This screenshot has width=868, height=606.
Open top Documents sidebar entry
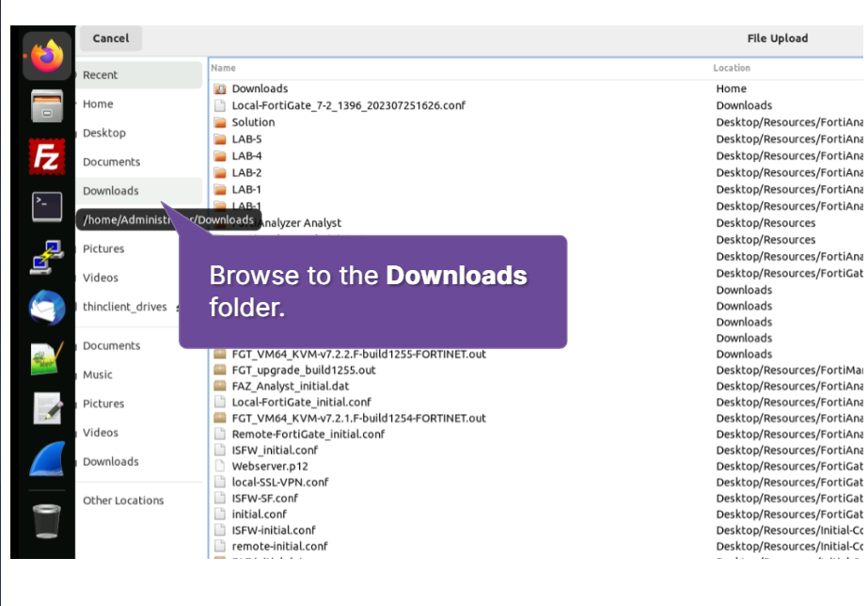coord(138,162)
